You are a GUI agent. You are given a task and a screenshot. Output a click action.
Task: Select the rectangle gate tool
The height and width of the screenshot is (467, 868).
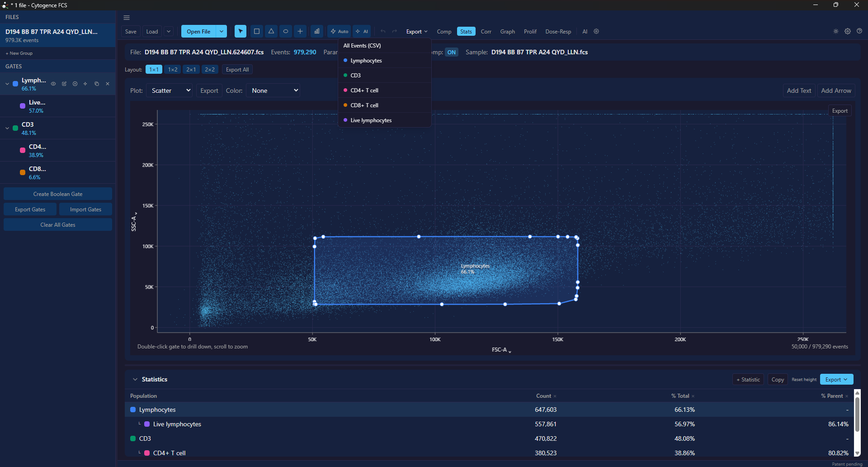[256, 31]
